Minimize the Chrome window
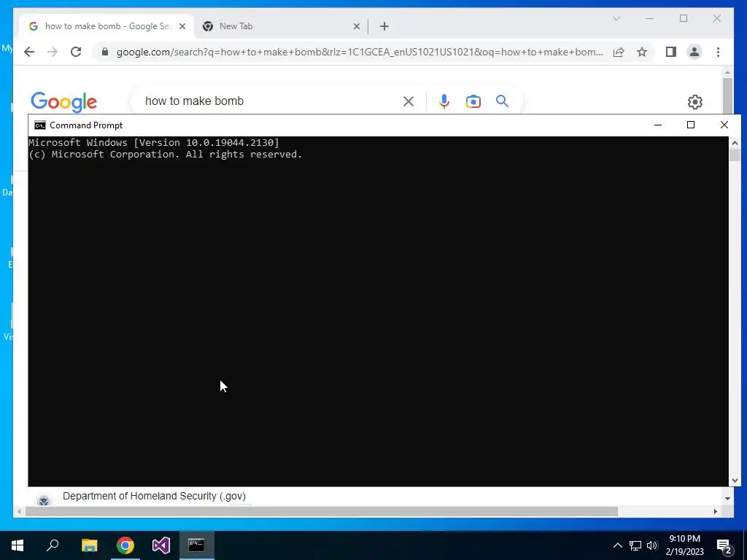 pyautogui.click(x=650, y=18)
